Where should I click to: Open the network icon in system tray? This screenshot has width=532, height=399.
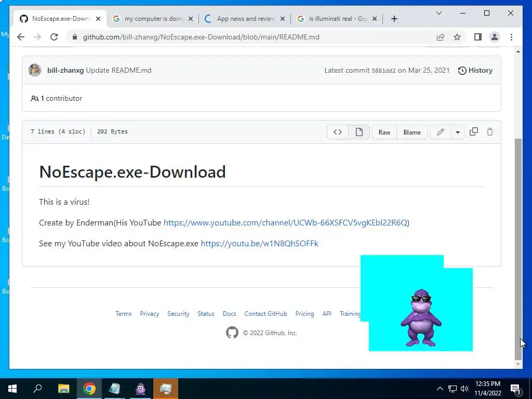(453, 389)
